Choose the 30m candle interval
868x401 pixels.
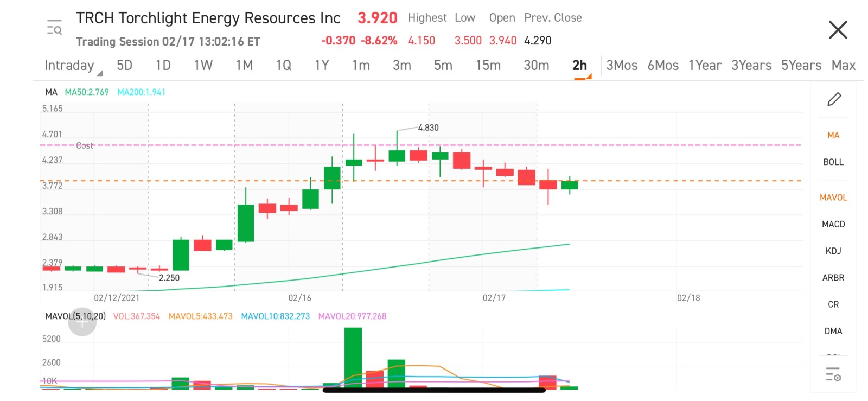click(x=536, y=66)
